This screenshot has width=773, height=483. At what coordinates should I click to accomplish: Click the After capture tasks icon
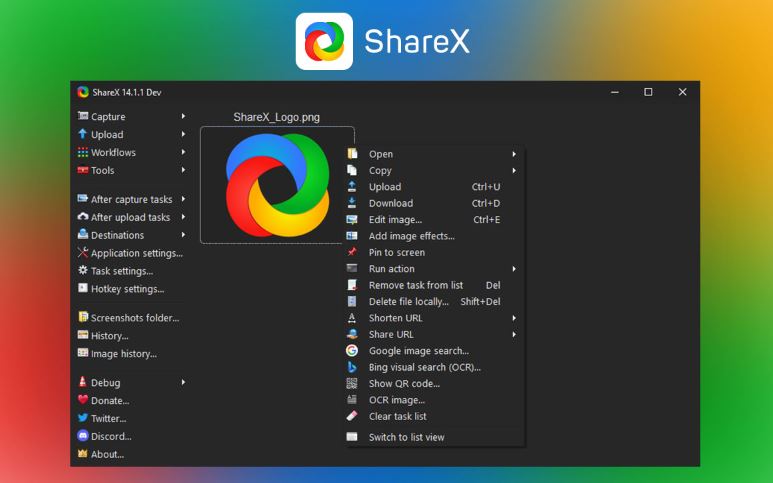pos(83,199)
